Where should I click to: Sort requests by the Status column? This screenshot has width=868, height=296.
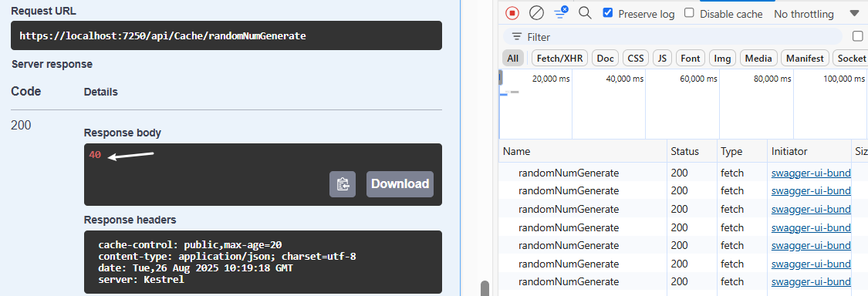(691, 151)
